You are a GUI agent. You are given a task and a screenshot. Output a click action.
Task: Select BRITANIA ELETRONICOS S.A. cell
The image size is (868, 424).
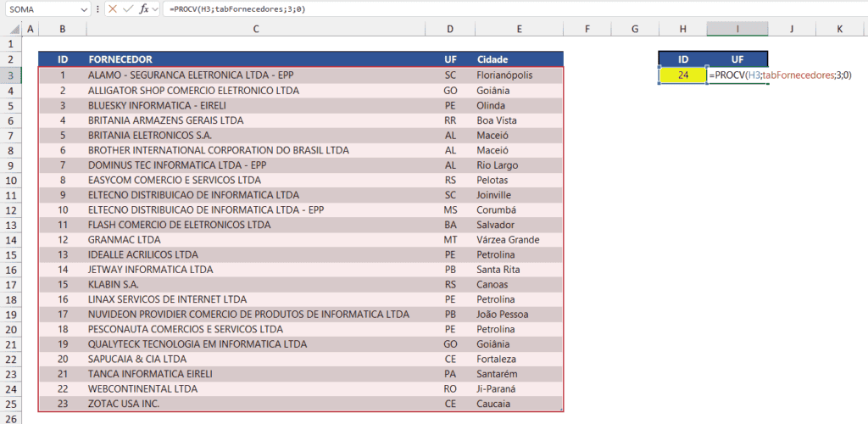(x=256, y=135)
